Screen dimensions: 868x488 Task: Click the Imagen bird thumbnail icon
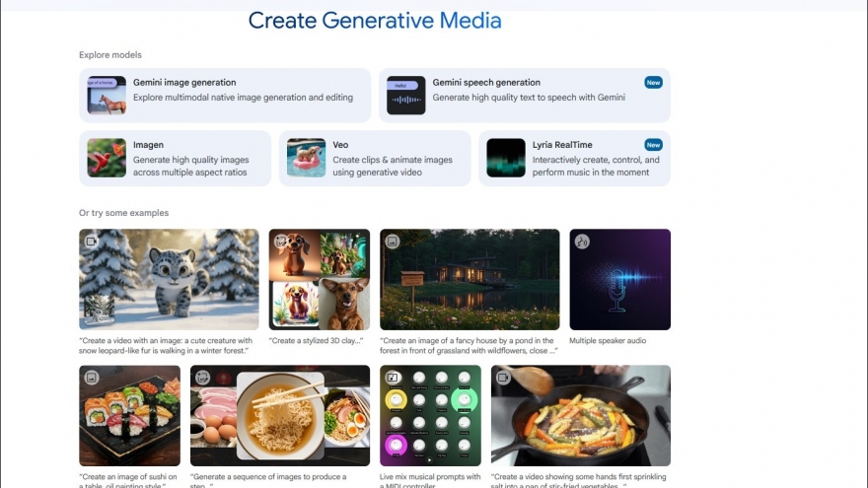[x=107, y=158]
